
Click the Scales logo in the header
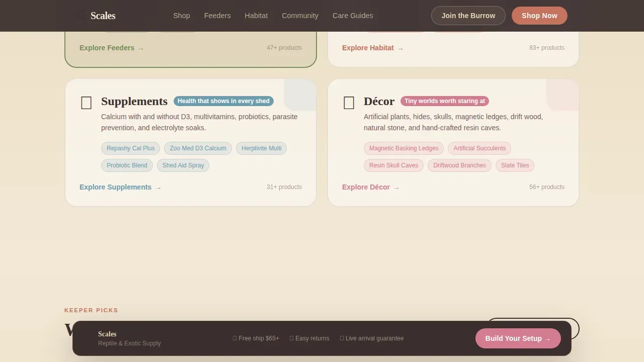[96, 16]
